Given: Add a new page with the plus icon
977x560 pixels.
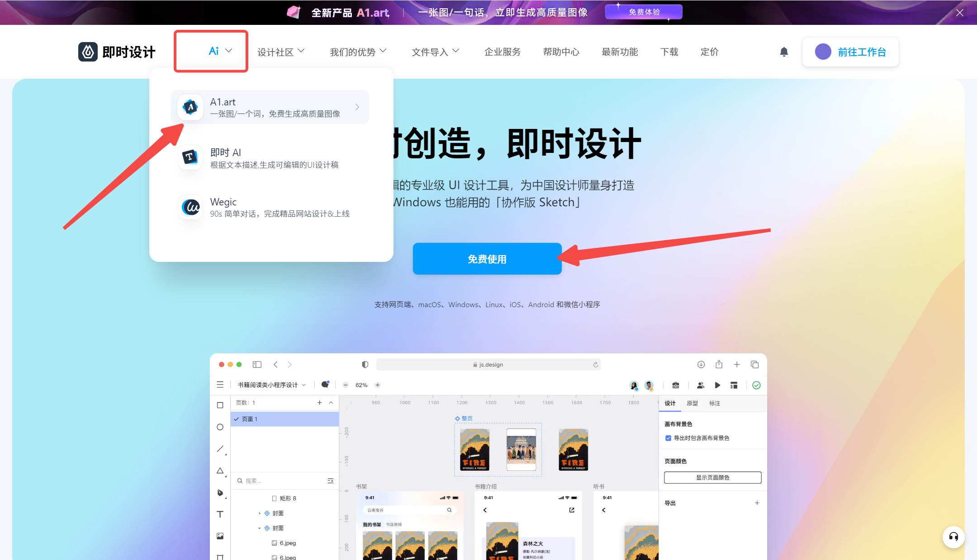Looking at the screenshot, I should [x=319, y=403].
